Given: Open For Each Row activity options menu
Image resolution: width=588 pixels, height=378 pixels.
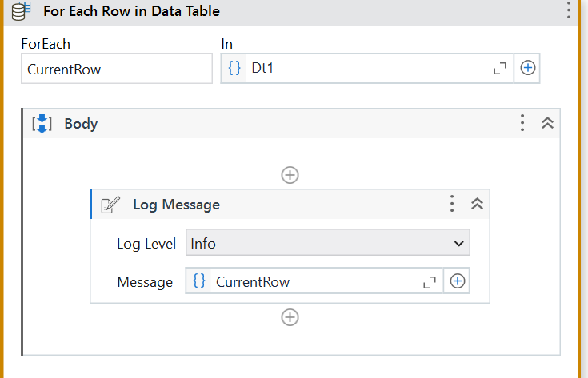Looking at the screenshot, I should tap(569, 10).
